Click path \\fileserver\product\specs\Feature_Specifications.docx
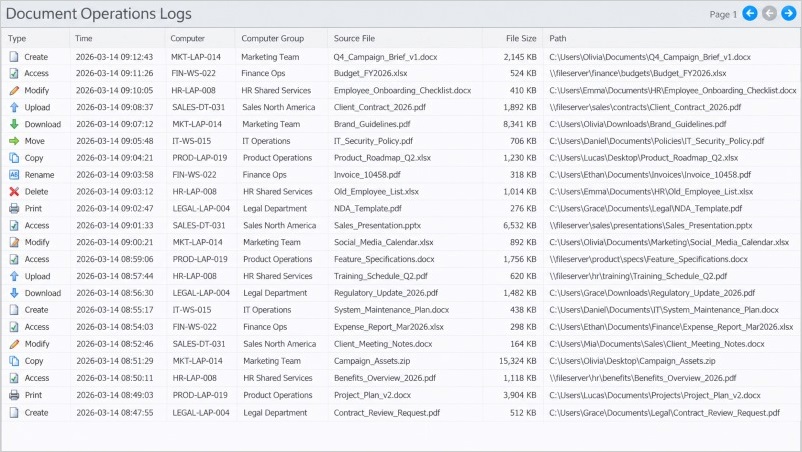Screen dimensions: 802x452 [x=649, y=259]
